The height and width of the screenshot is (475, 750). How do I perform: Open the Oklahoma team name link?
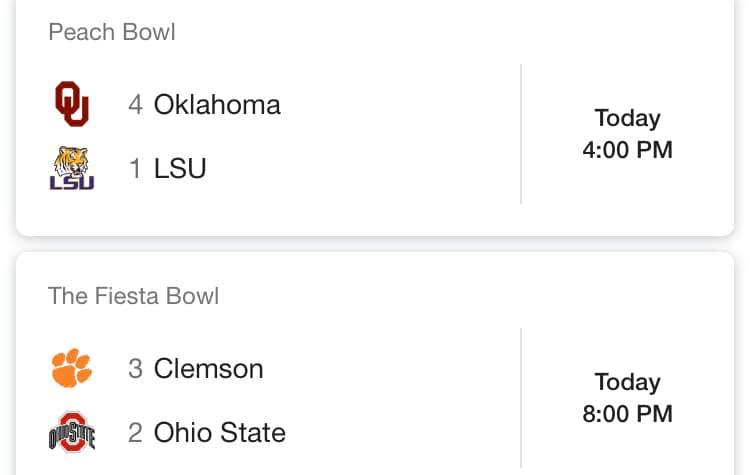point(217,105)
